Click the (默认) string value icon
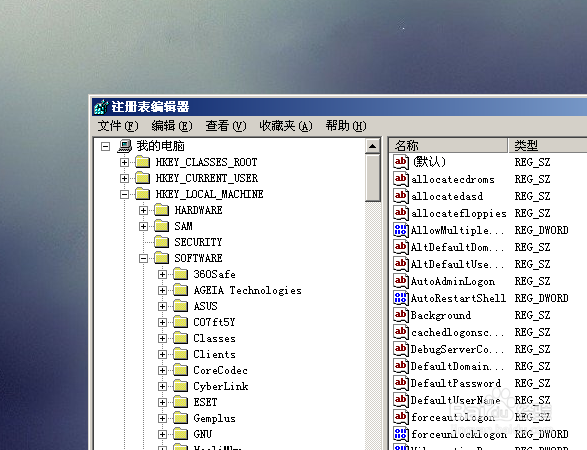Screen dimensions: 587x450 [x=401, y=162]
